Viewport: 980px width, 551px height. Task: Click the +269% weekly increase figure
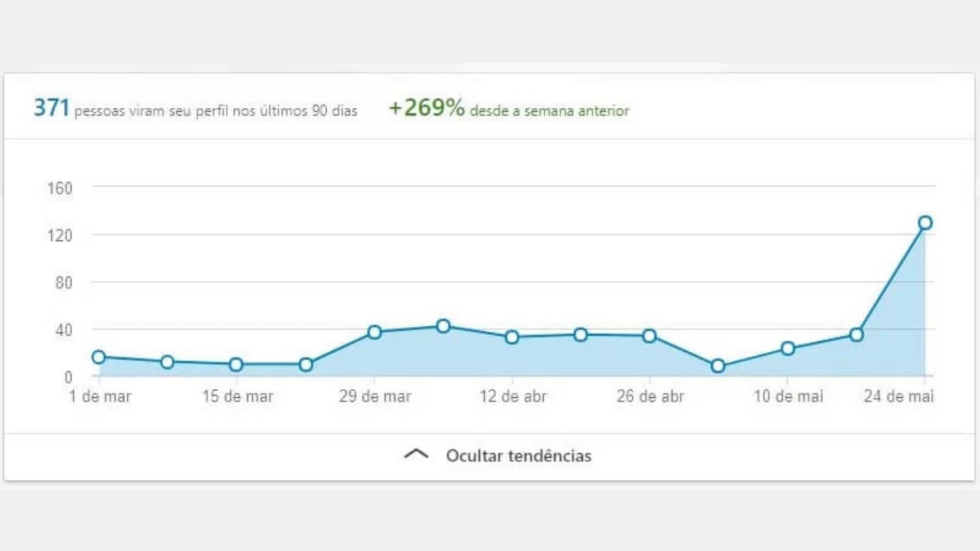426,109
